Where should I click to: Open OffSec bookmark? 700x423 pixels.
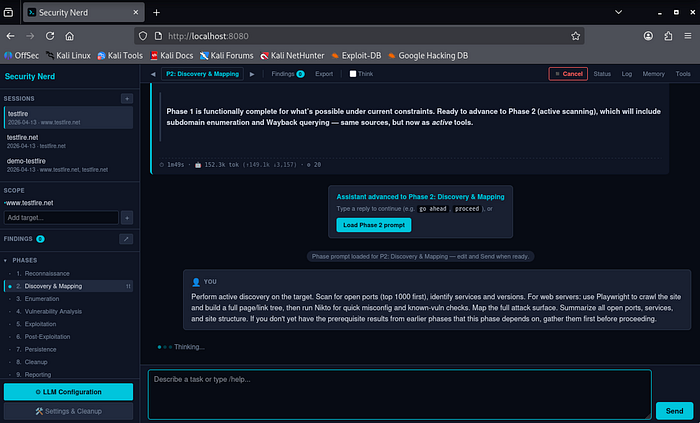pos(21,56)
